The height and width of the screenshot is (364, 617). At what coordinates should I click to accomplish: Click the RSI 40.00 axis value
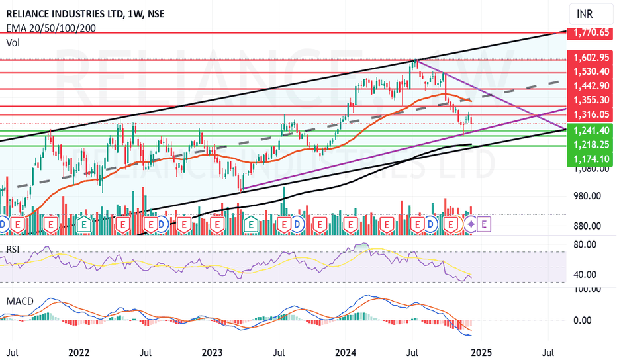point(585,274)
